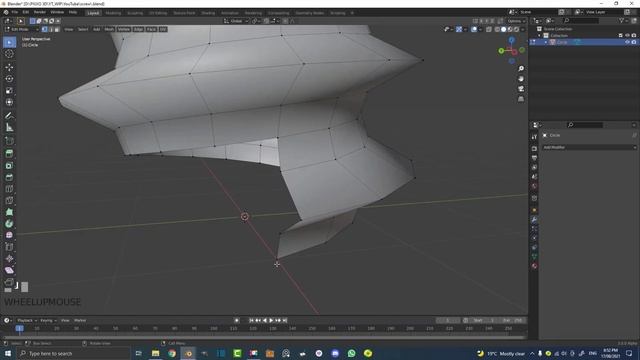Enable face select mode
Viewport: 640px width, 360px height.
[x=57, y=29]
